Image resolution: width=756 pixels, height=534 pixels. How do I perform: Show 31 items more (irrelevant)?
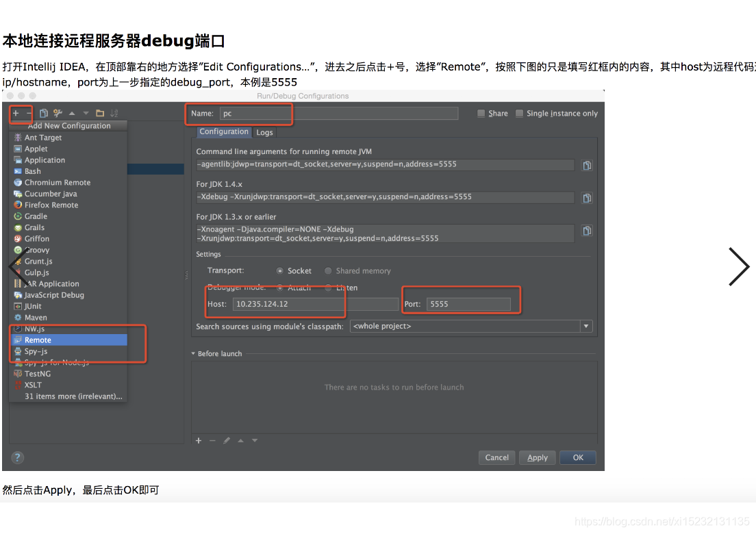point(68,396)
